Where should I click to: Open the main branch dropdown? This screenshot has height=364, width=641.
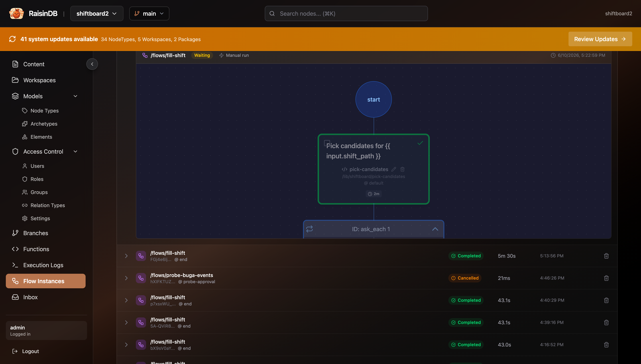pos(149,13)
